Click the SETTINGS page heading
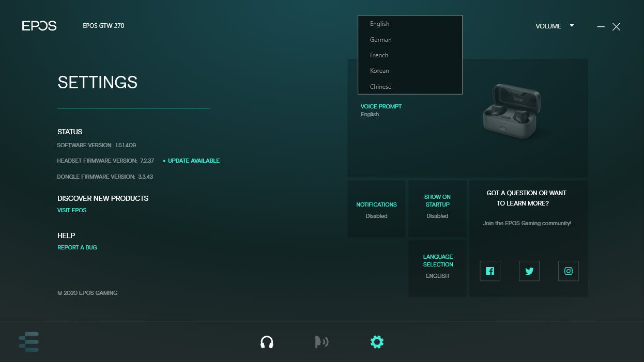This screenshot has width=644, height=362. pyautogui.click(x=98, y=82)
